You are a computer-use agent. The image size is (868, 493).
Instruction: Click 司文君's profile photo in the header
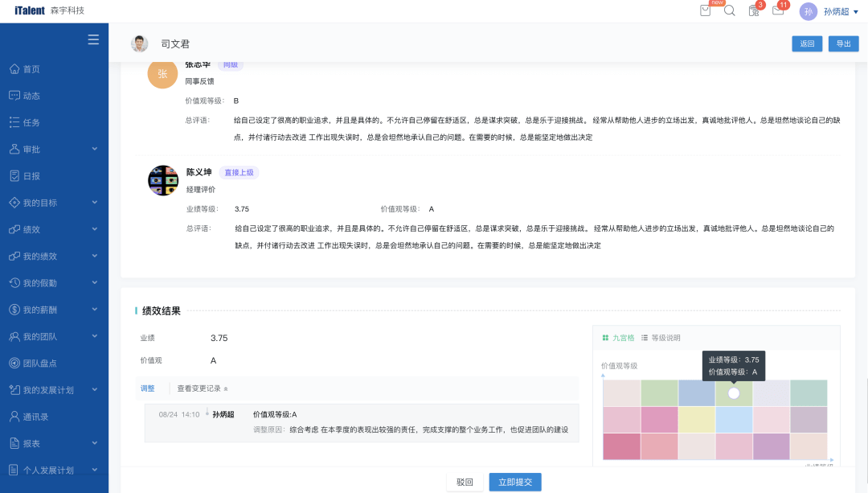[140, 43]
